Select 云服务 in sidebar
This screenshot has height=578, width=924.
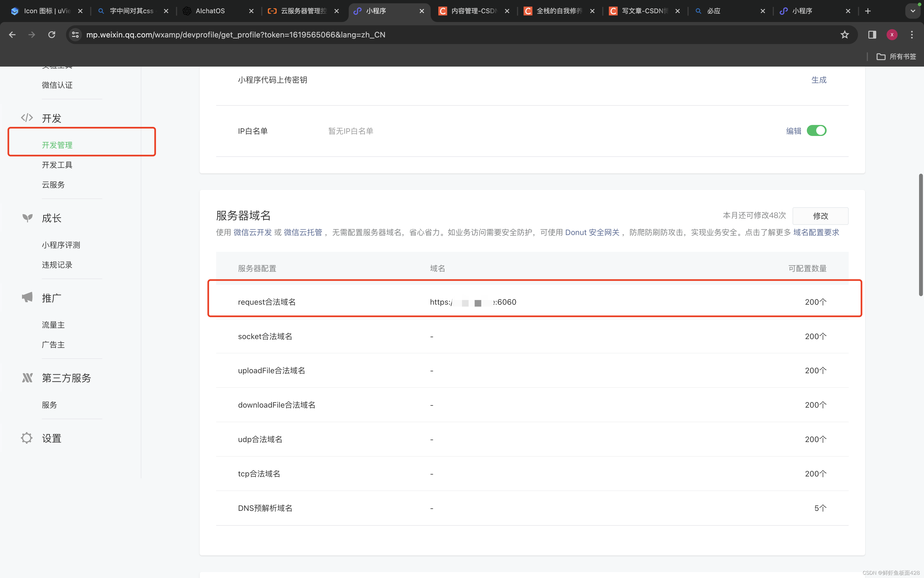click(53, 185)
